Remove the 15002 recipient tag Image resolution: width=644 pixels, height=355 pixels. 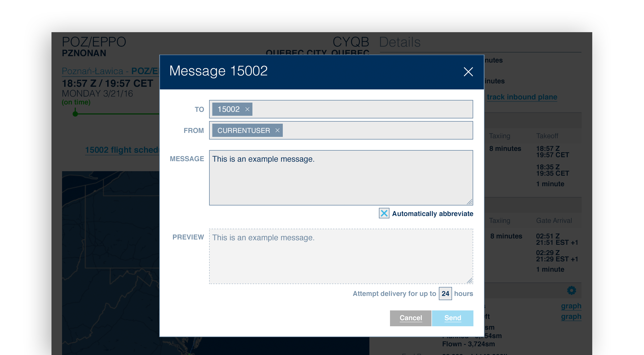(x=247, y=109)
